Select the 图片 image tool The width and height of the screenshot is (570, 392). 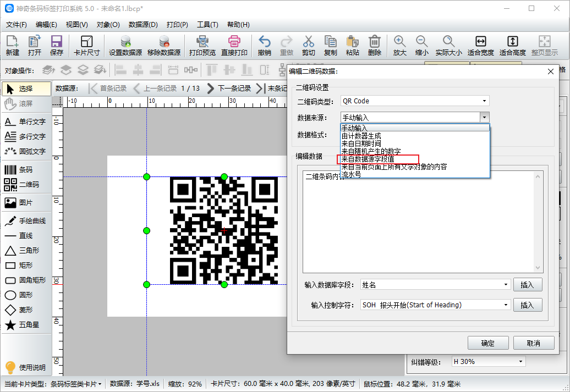26,203
